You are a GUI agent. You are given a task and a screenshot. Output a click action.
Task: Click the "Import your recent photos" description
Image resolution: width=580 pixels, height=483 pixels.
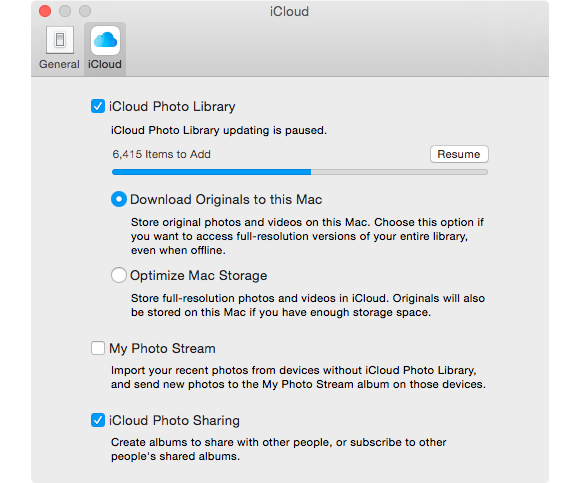[298, 377]
